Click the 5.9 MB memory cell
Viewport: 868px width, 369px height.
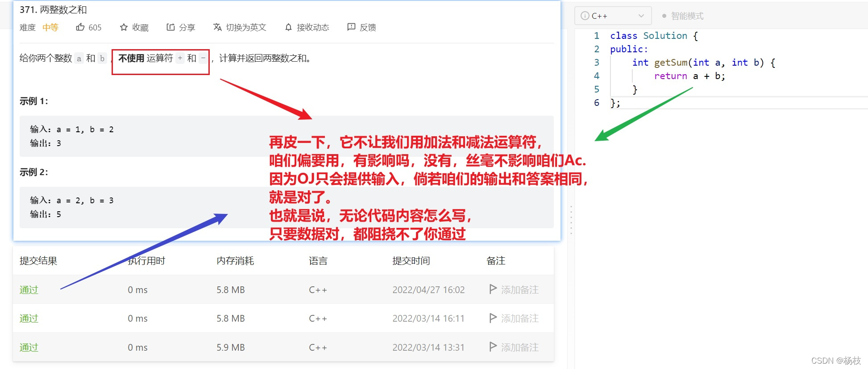click(231, 348)
